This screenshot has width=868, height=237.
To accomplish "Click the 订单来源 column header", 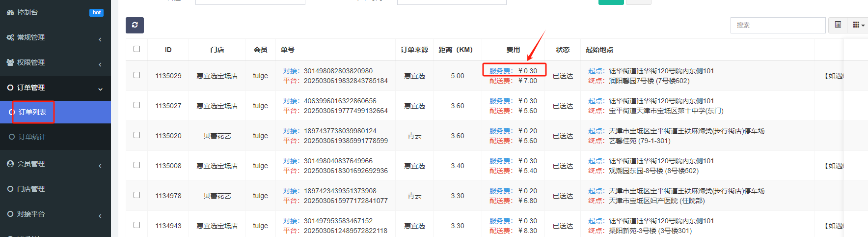I will coord(414,50).
